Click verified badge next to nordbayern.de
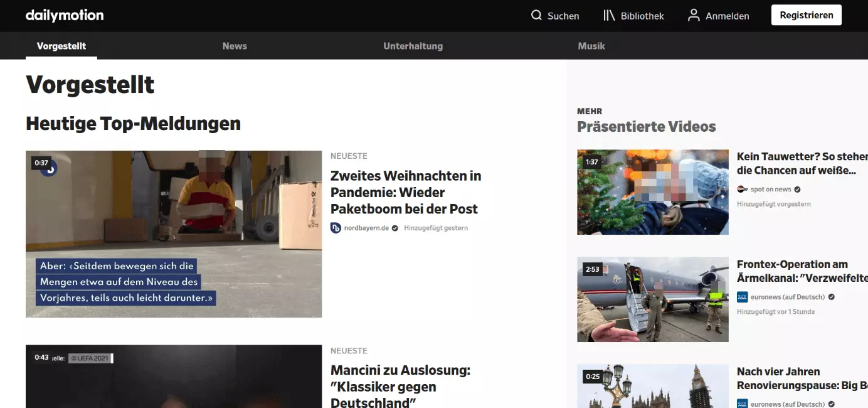The width and height of the screenshot is (868, 408). click(x=394, y=228)
